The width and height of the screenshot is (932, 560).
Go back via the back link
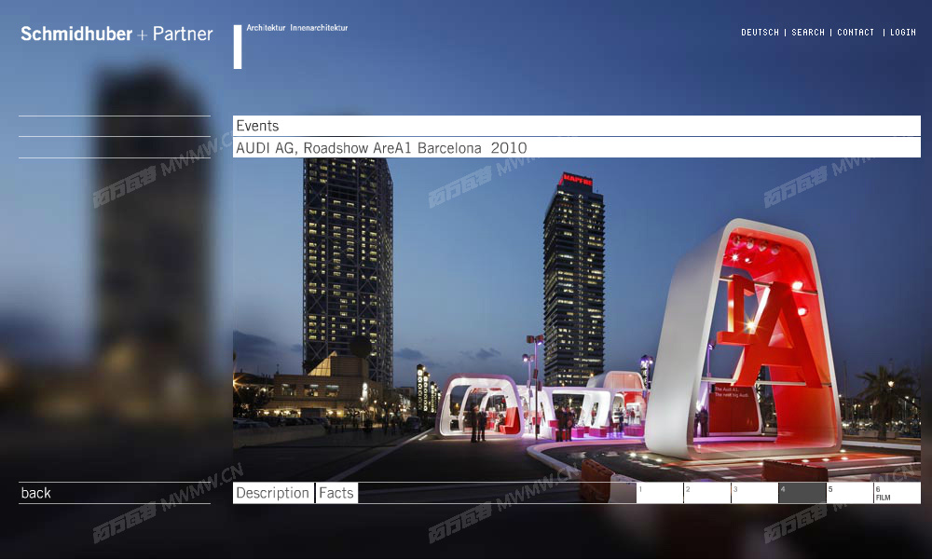tap(35, 493)
